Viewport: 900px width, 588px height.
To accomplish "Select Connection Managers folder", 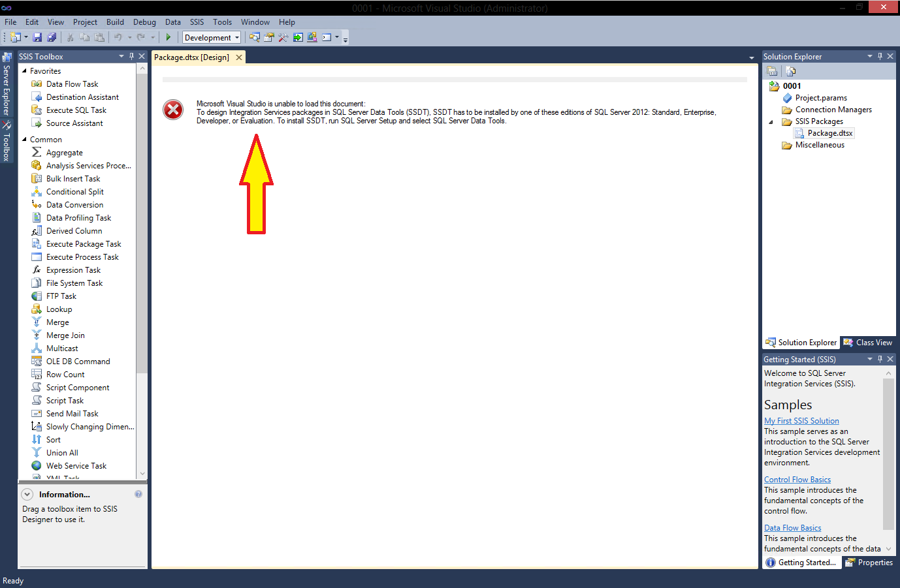I will click(x=833, y=110).
